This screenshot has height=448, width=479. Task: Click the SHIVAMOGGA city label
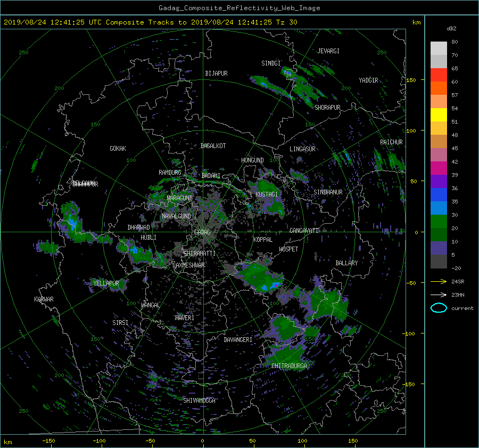[x=199, y=401]
